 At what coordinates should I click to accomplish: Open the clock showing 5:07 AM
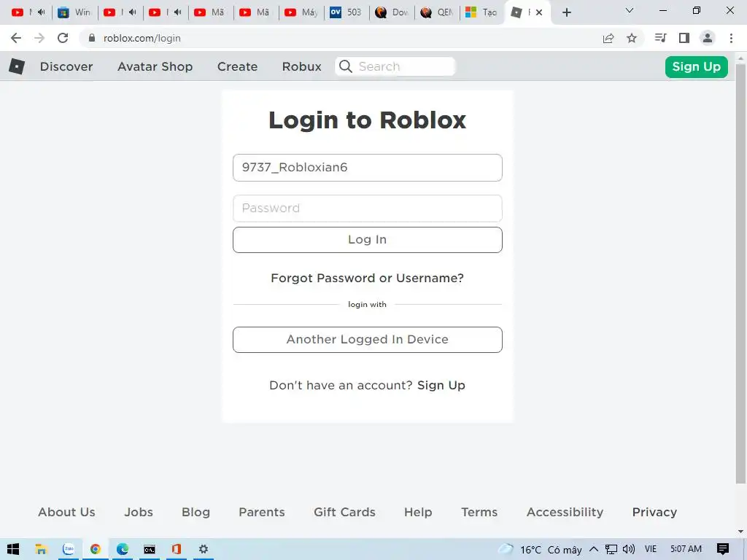(x=686, y=549)
